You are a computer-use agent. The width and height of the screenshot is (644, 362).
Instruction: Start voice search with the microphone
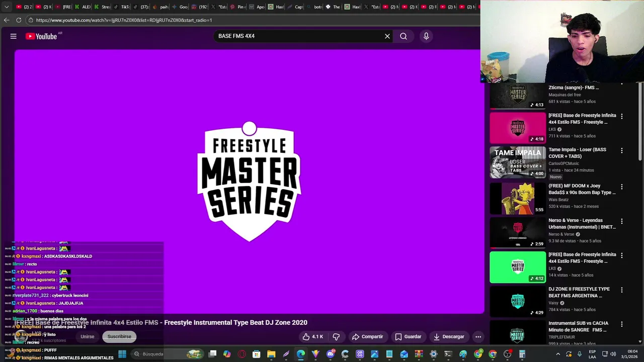(x=426, y=36)
